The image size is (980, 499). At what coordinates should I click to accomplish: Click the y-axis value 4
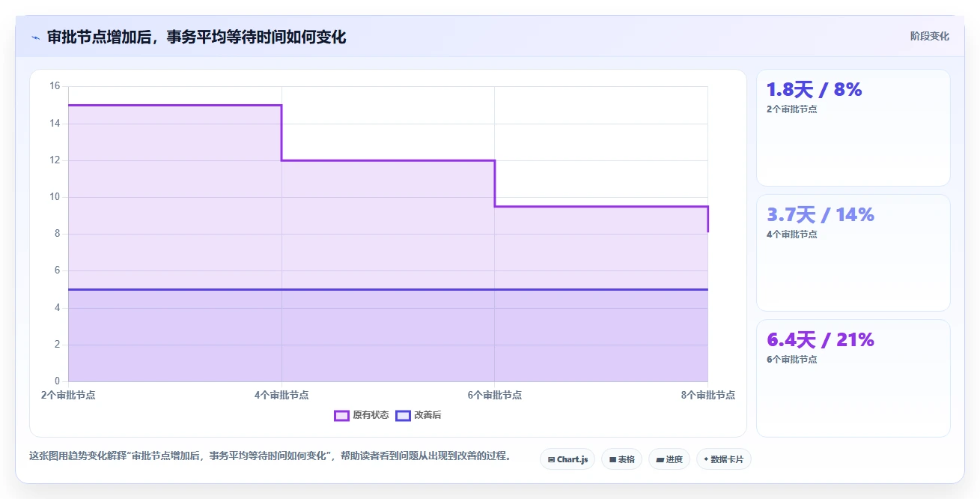(x=57, y=308)
